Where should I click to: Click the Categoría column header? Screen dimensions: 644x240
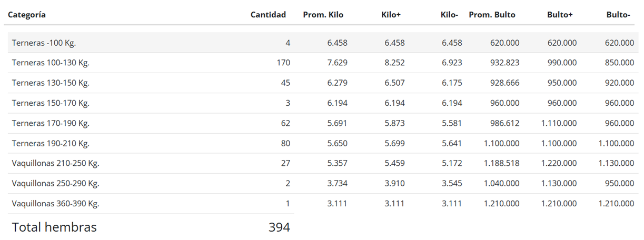pos(27,15)
